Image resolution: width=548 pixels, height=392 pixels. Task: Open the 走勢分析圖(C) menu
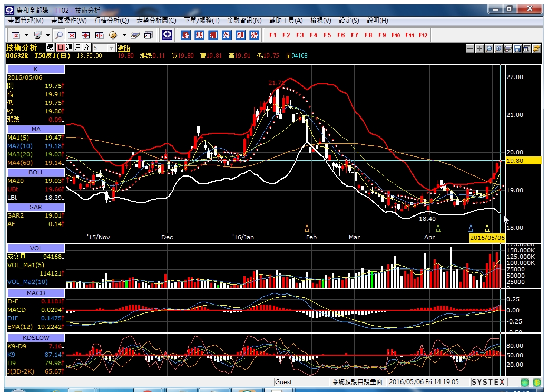156,21
